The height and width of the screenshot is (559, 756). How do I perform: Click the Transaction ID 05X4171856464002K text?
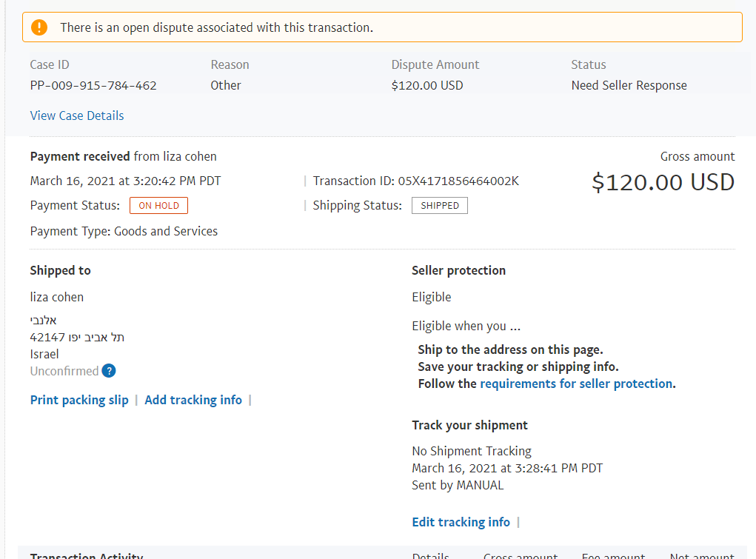(x=416, y=181)
